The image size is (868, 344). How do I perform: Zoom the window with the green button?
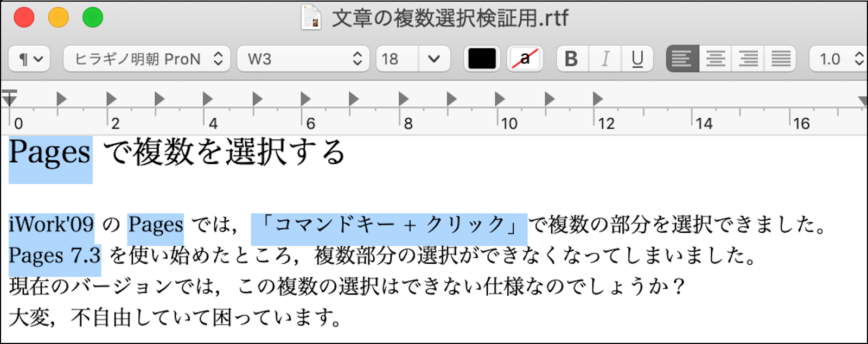[x=93, y=17]
